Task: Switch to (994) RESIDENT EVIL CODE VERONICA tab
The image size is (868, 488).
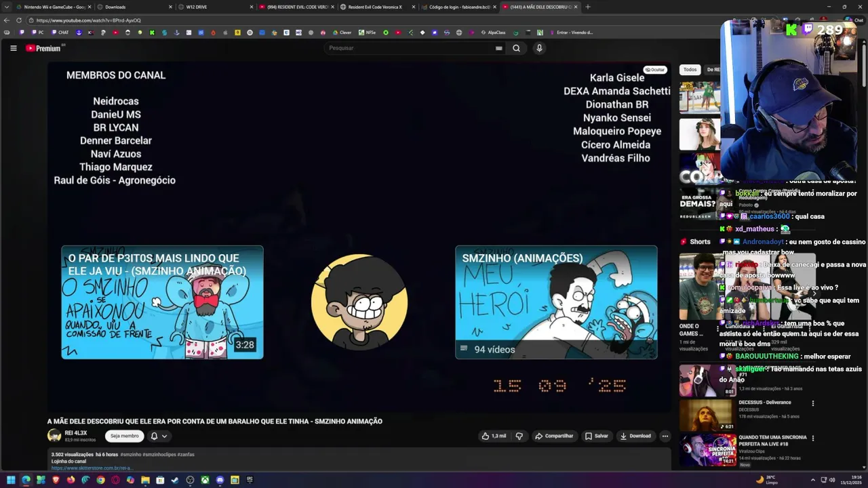Action: pyautogui.click(x=296, y=7)
